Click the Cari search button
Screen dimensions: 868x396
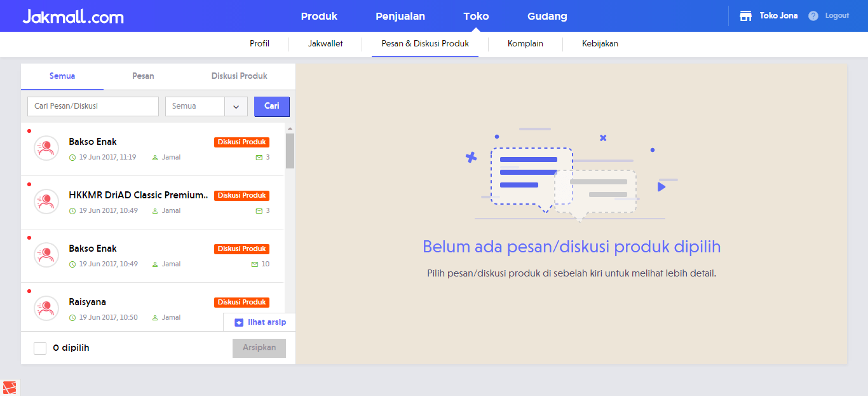coord(272,106)
